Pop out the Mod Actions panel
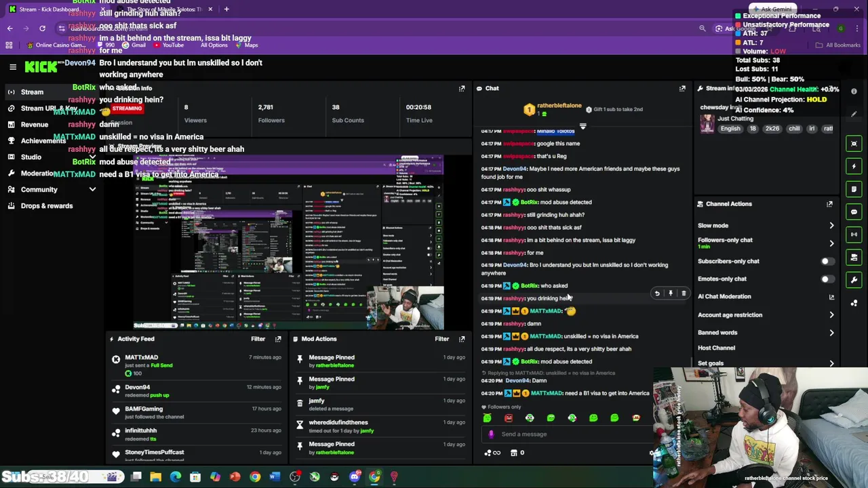The height and width of the screenshot is (488, 868). pyautogui.click(x=462, y=339)
